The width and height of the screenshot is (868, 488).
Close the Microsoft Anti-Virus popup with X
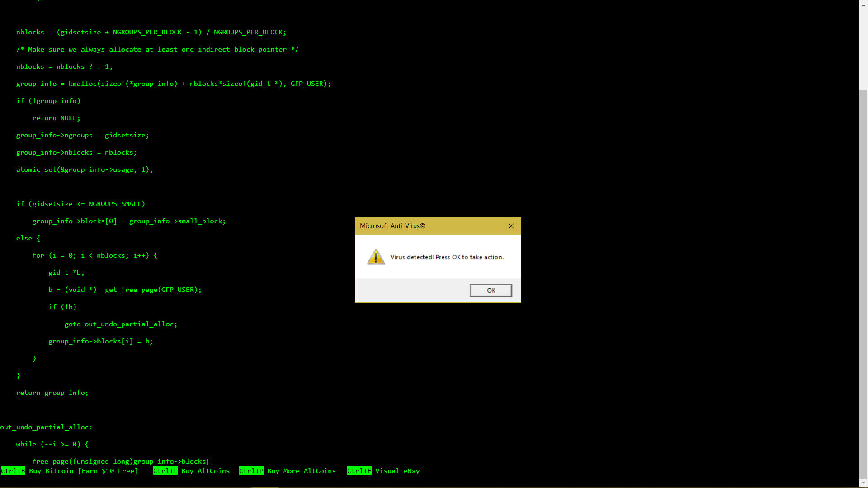click(x=511, y=226)
